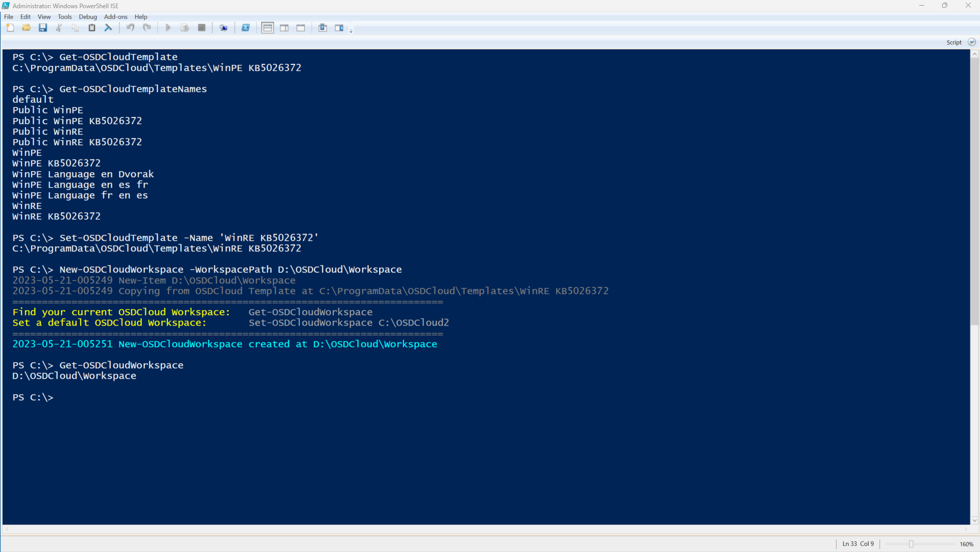
Task: Save the script using floppy icon
Action: point(43,28)
